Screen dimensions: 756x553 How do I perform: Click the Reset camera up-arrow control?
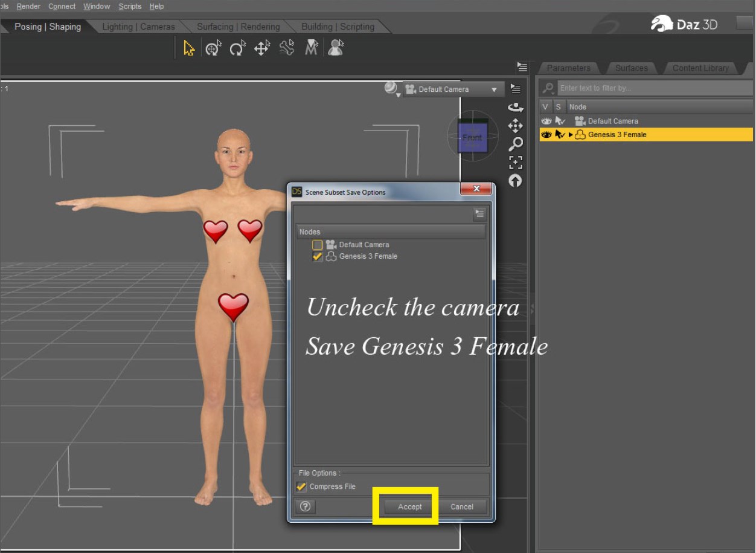click(515, 180)
